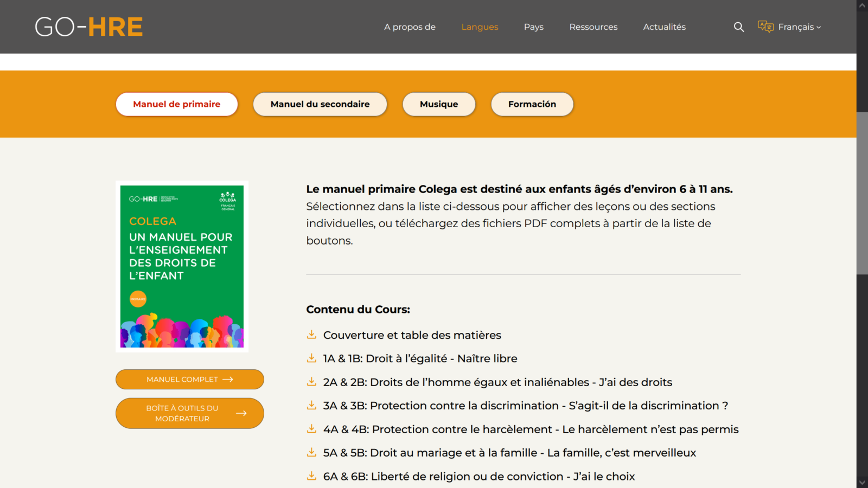Open 3A & 3B Protection contre la discrimination
This screenshot has height=488, width=868.
pos(526,406)
